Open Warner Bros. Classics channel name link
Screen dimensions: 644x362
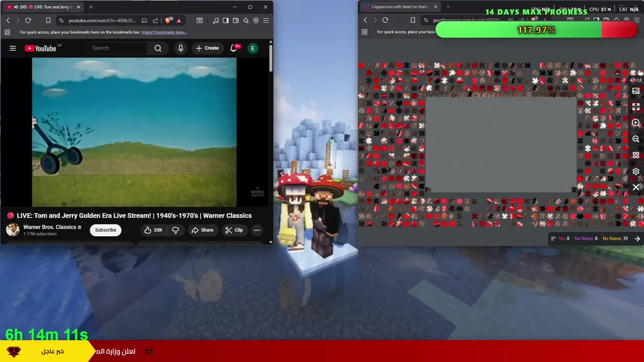pyautogui.click(x=49, y=227)
